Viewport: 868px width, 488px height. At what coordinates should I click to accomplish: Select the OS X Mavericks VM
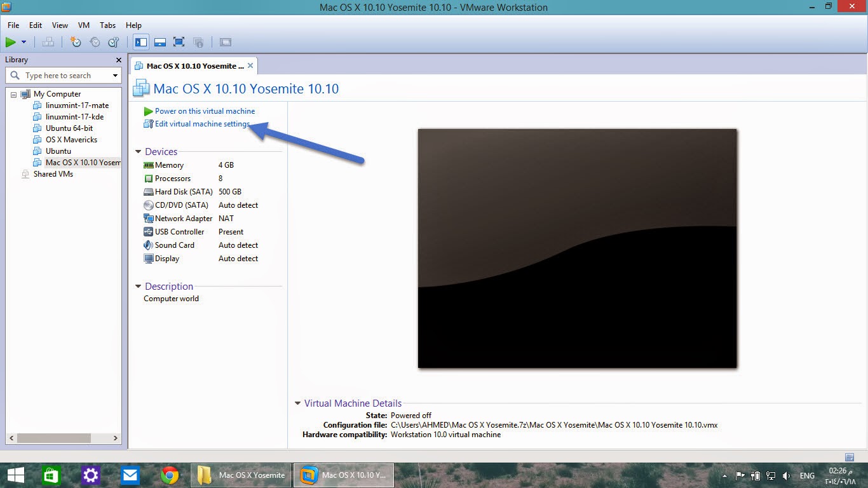[x=71, y=140]
